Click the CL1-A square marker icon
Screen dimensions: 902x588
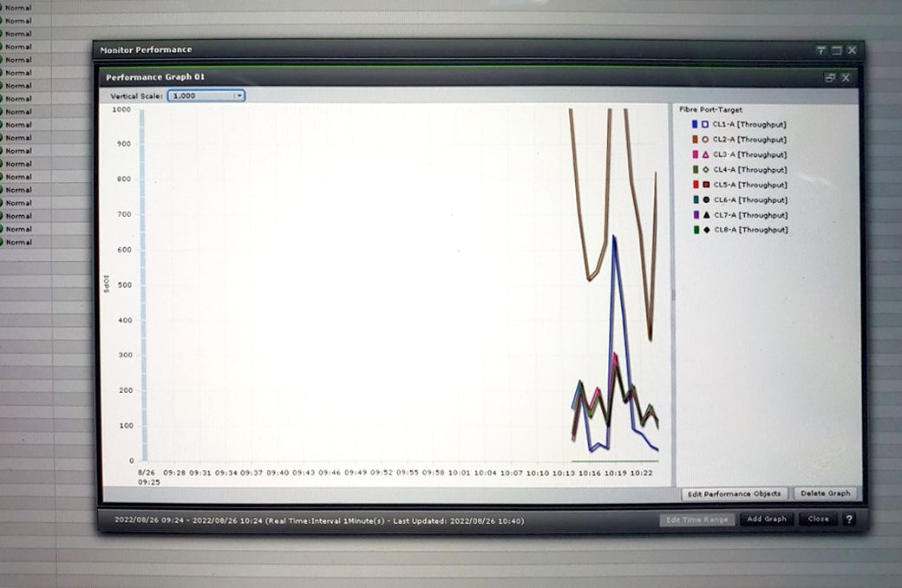pos(705,124)
